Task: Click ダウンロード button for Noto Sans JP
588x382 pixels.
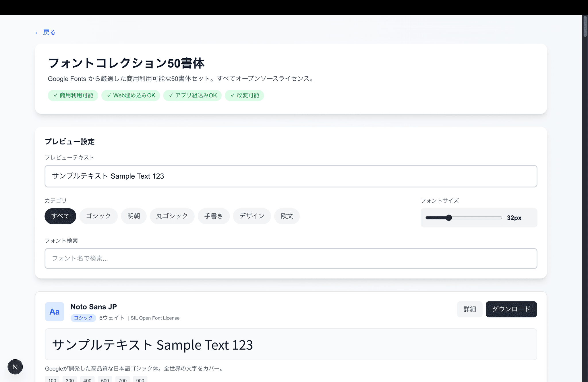Action: coord(511,309)
